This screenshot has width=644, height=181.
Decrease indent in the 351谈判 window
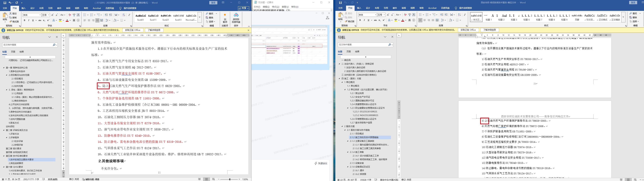(106, 15)
